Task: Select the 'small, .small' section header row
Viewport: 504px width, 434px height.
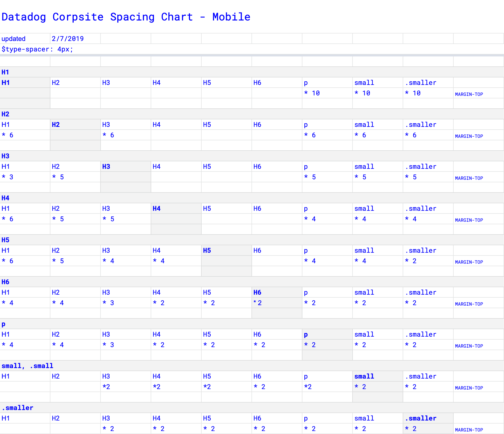Action: 252,366
